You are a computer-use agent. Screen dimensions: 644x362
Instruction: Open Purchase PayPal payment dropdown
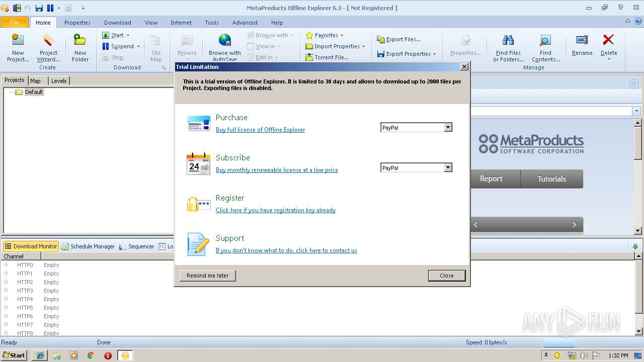[448, 128]
